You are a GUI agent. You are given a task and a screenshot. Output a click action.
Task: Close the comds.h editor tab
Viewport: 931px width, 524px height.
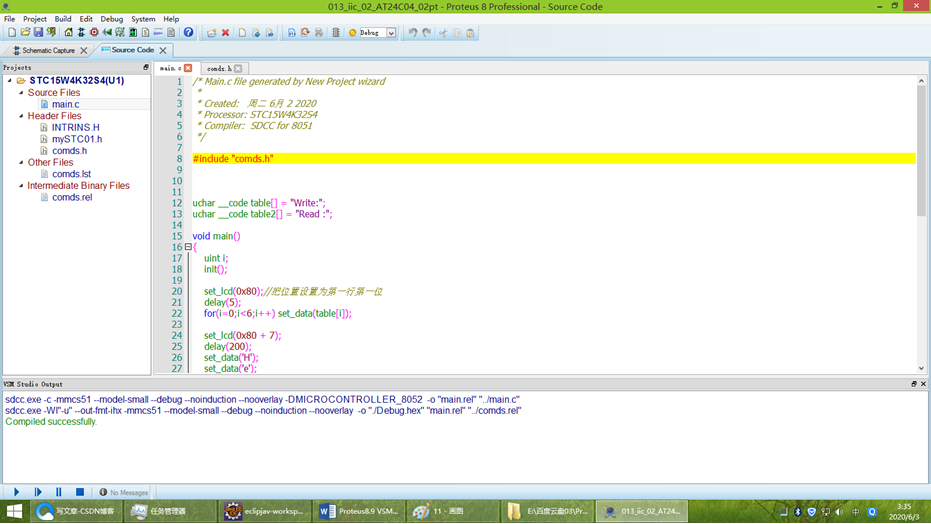coord(238,69)
